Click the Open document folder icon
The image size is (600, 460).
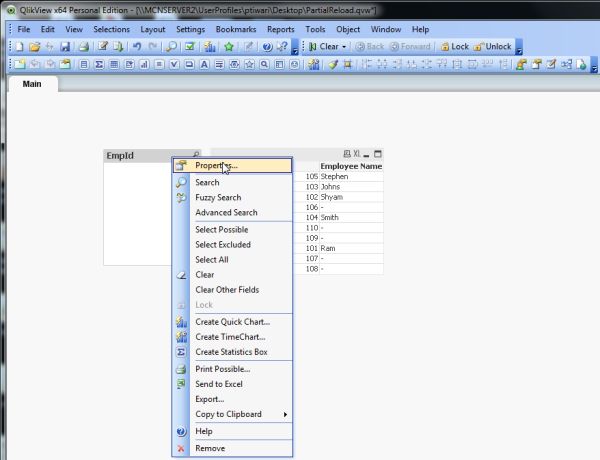point(34,47)
